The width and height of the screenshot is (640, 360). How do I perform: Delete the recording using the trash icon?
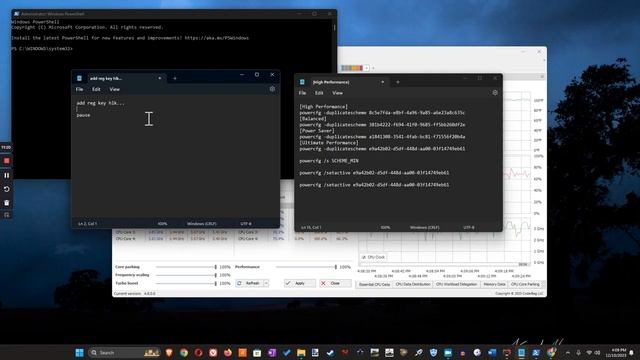pos(6,202)
